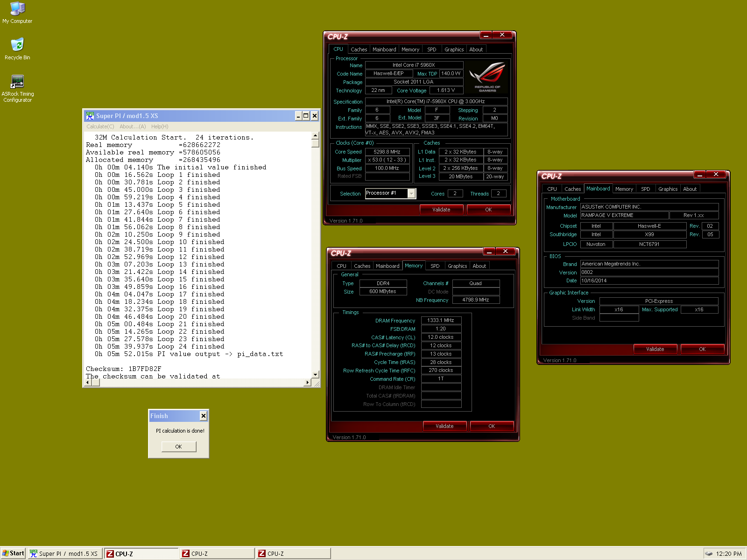
Task: Click the NB Frequency 4798.9 MHz value
Action: (476, 300)
